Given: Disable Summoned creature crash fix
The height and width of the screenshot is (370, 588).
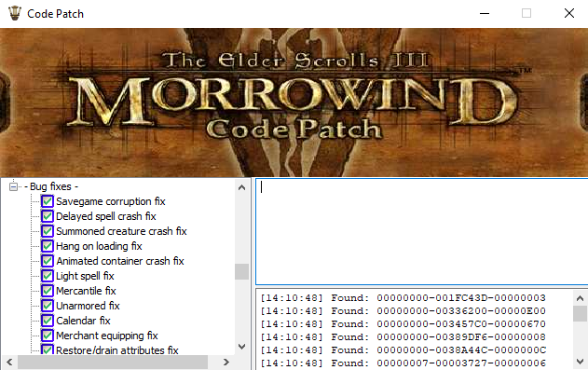Looking at the screenshot, I should click(x=48, y=231).
